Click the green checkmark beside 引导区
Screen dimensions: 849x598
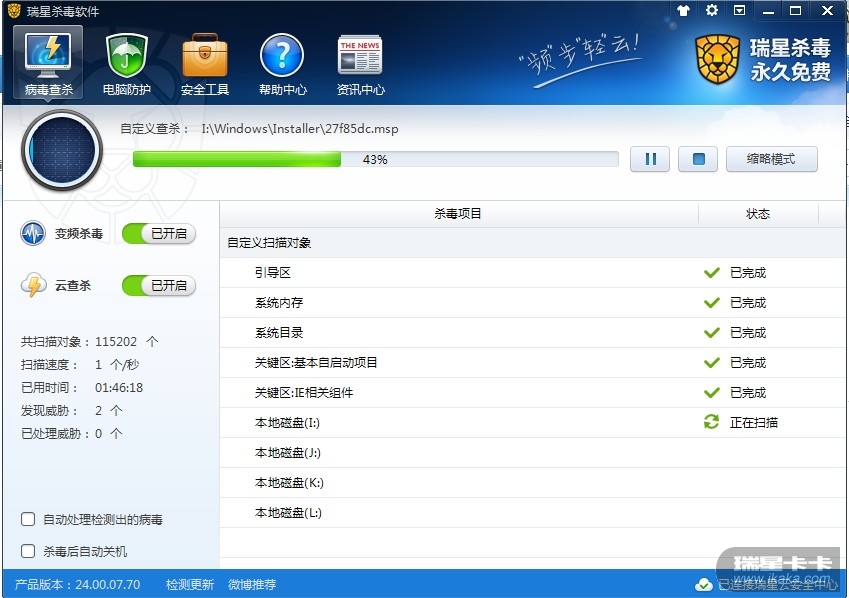[x=711, y=272]
